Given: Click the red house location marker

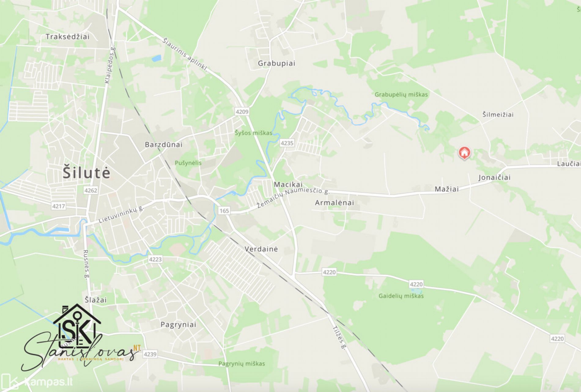Looking at the screenshot, I should point(464,153).
